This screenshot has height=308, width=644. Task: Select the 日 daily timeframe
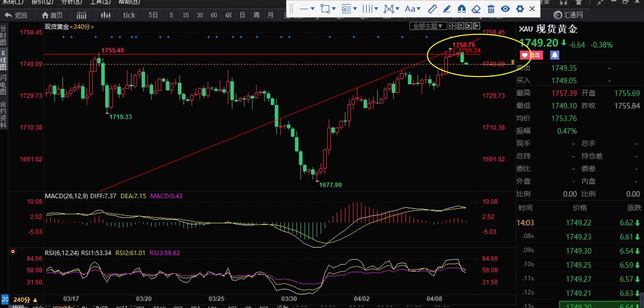(x=242, y=15)
